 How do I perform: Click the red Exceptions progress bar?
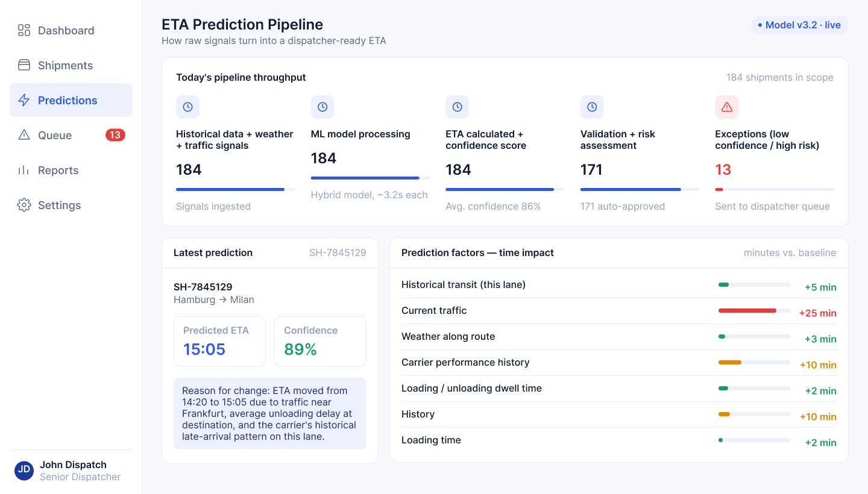coord(775,189)
